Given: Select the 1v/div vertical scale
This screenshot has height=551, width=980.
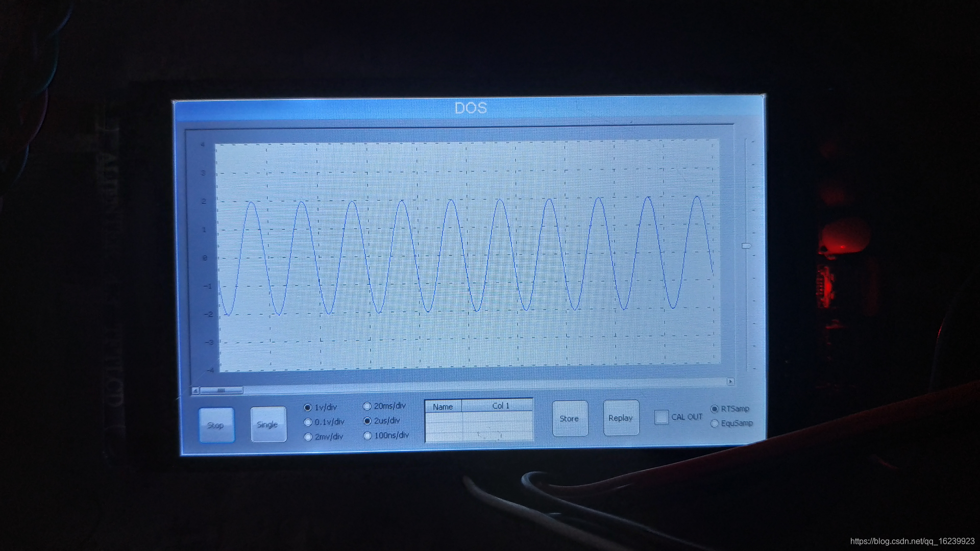Looking at the screenshot, I should (x=308, y=408).
